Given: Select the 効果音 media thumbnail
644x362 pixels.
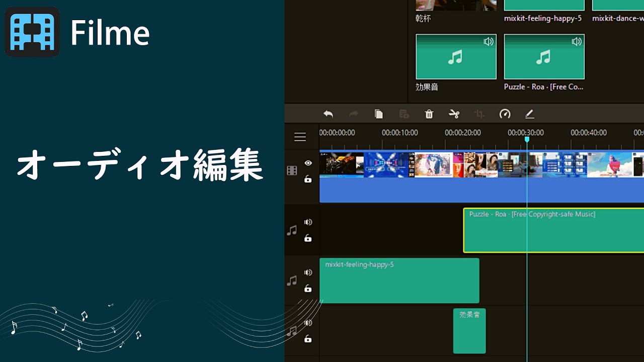Looking at the screenshot, I should [x=456, y=57].
